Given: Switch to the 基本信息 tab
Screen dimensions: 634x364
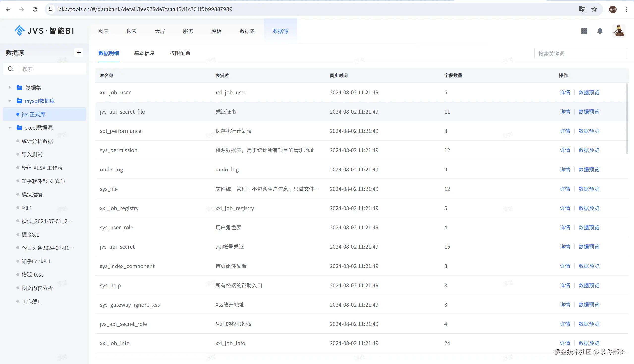Looking at the screenshot, I should pos(144,53).
